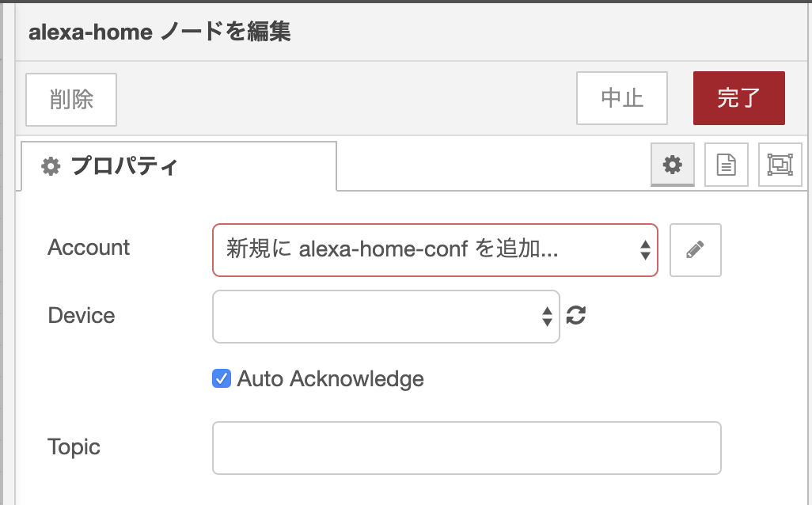Open the node appearance settings icon
This screenshot has width=812, height=505.
tap(780, 165)
